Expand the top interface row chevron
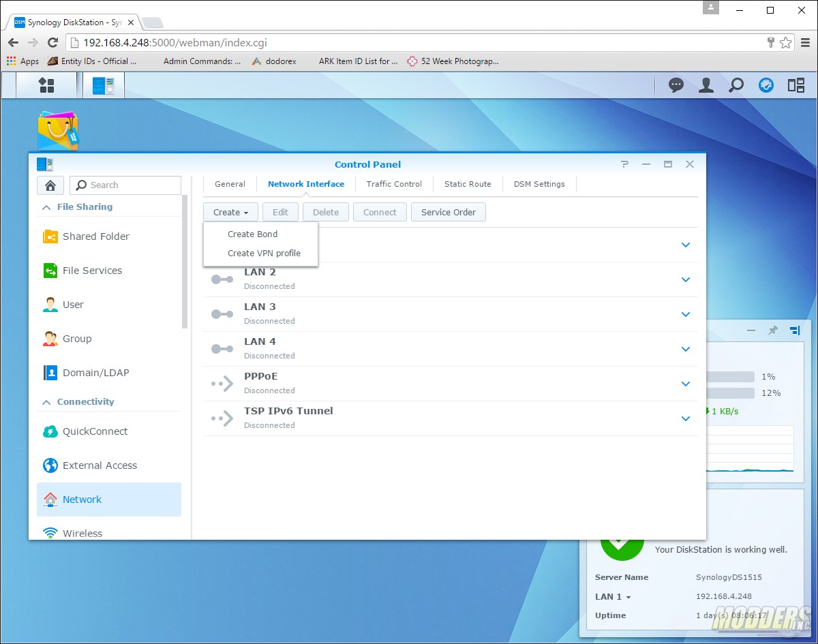 [686, 245]
